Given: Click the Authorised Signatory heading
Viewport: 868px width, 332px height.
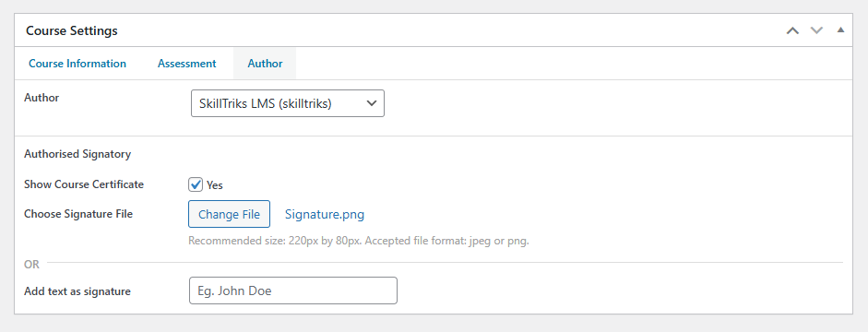Looking at the screenshot, I should click(x=77, y=154).
